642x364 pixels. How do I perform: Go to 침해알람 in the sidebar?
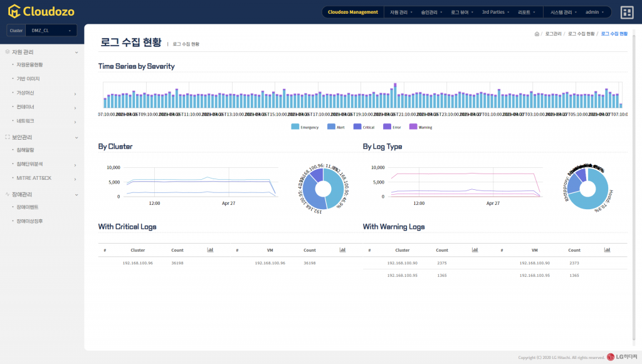(x=26, y=150)
